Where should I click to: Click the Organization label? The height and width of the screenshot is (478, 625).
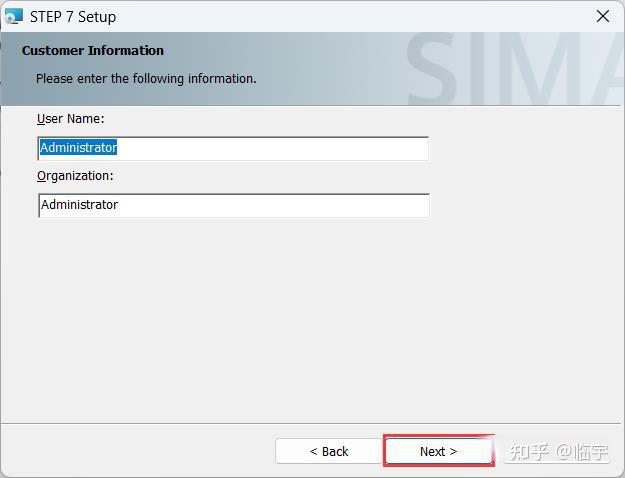click(x=75, y=175)
